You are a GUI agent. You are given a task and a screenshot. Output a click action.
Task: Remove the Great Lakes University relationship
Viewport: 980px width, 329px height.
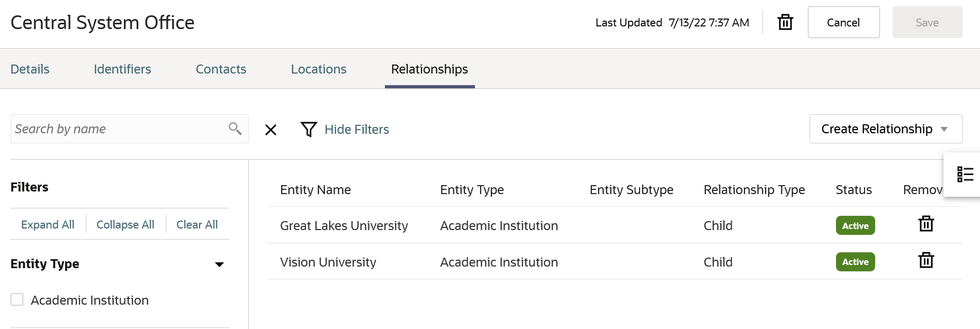926,224
